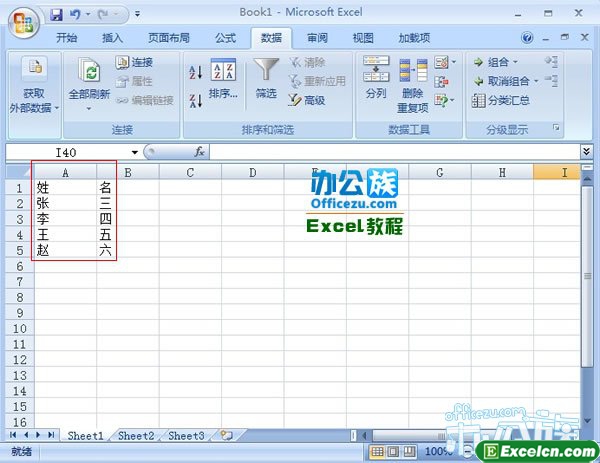Viewport: 600px width, 463px height.
Task: Open the Name Box dropdown
Action: click(x=134, y=153)
